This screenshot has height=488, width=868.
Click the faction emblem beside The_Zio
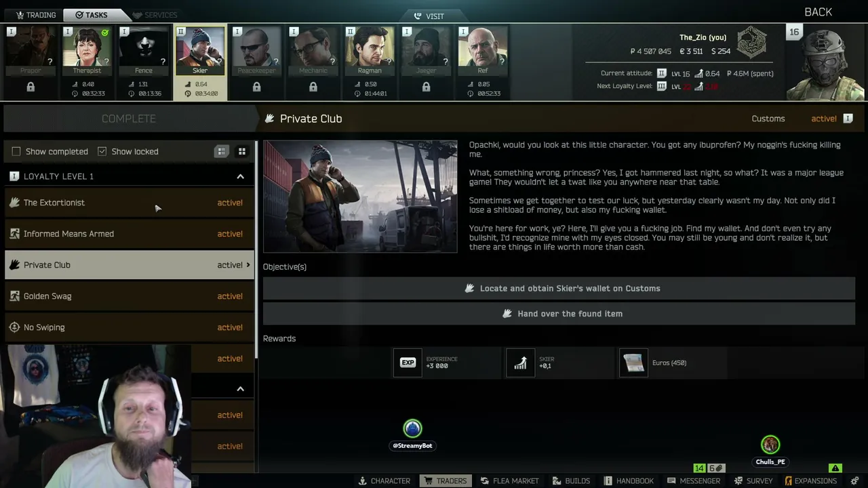coord(751,42)
